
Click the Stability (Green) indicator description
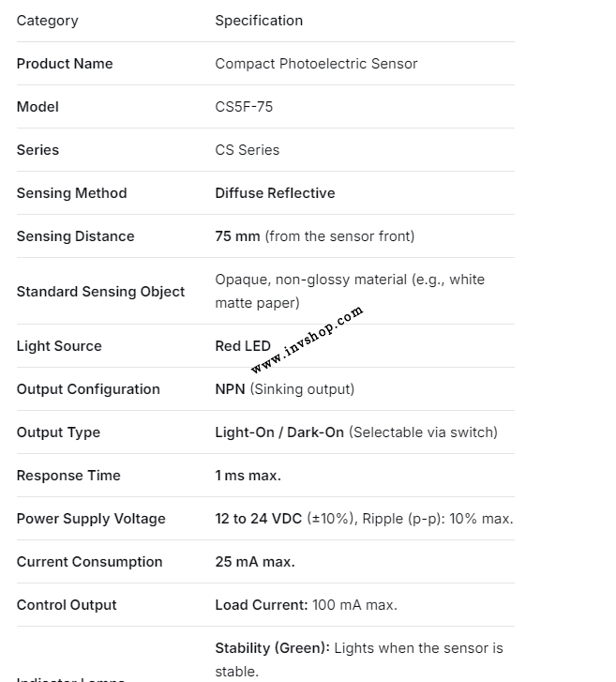(358, 659)
